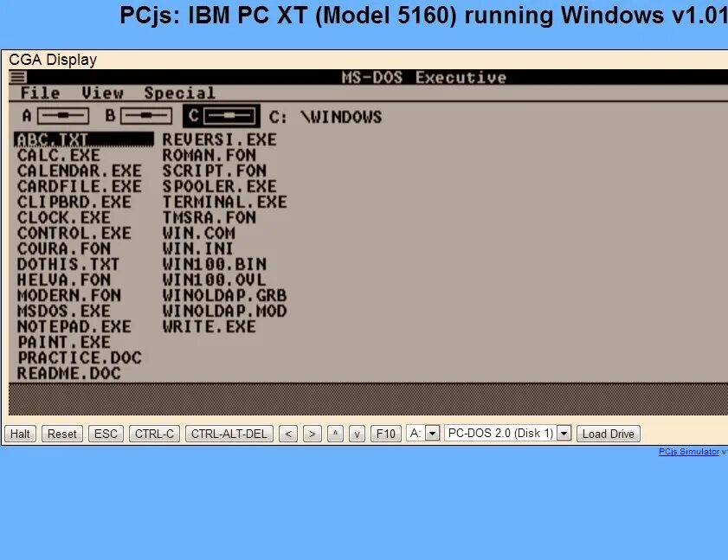Image resolution: width=728 pixels, height=560 pixels.
Task: Select WIN100.BIN in the file list
Action: pos(215,264)
